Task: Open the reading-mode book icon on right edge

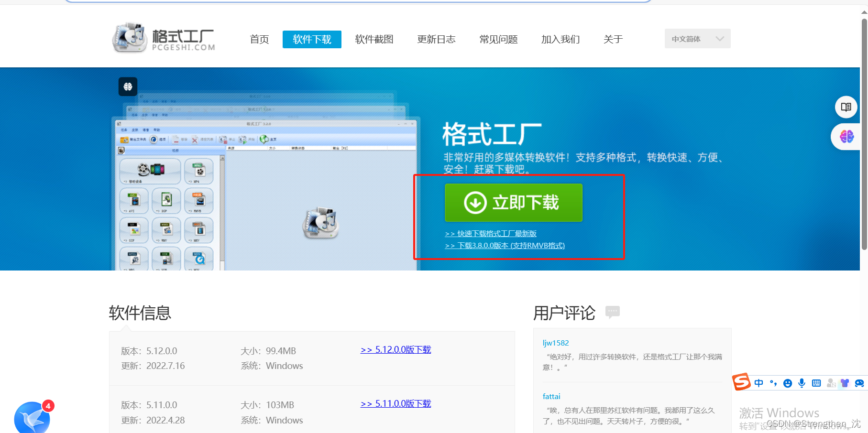Action: [x=846, y=107]
